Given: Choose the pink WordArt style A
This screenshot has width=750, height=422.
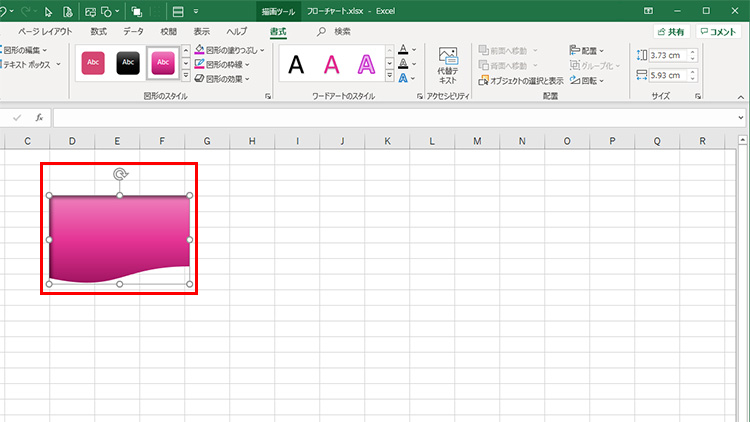Looking at the screenshot, I should click(x=332, y=65).
